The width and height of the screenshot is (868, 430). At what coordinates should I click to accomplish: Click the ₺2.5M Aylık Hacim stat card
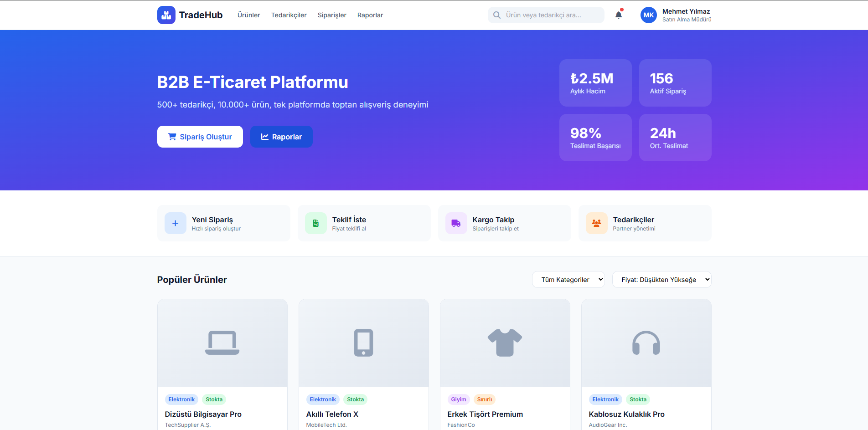[x=595, y=83]
